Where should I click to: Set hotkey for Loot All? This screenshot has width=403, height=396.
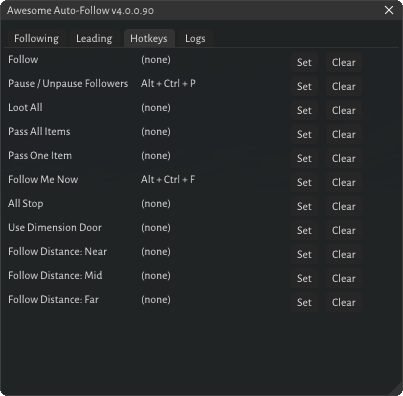pyautogui.click(x=304, y=110)
